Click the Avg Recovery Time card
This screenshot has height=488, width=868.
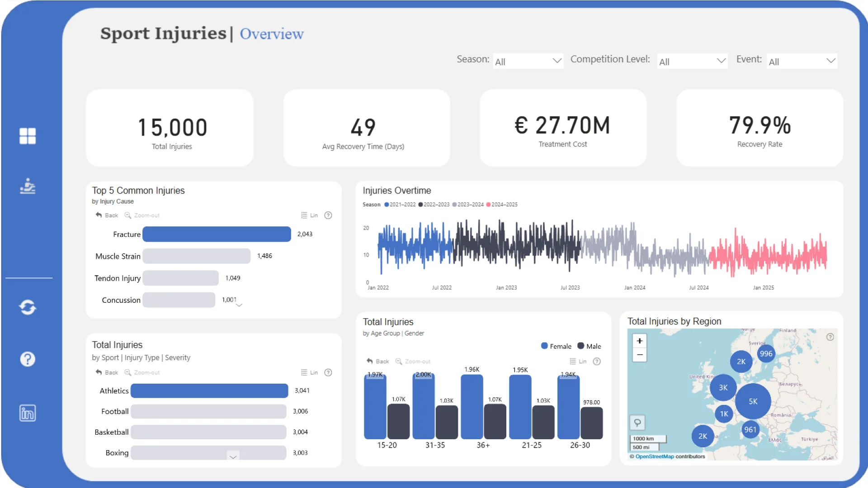pyautogui.click(x=367, y=128)
